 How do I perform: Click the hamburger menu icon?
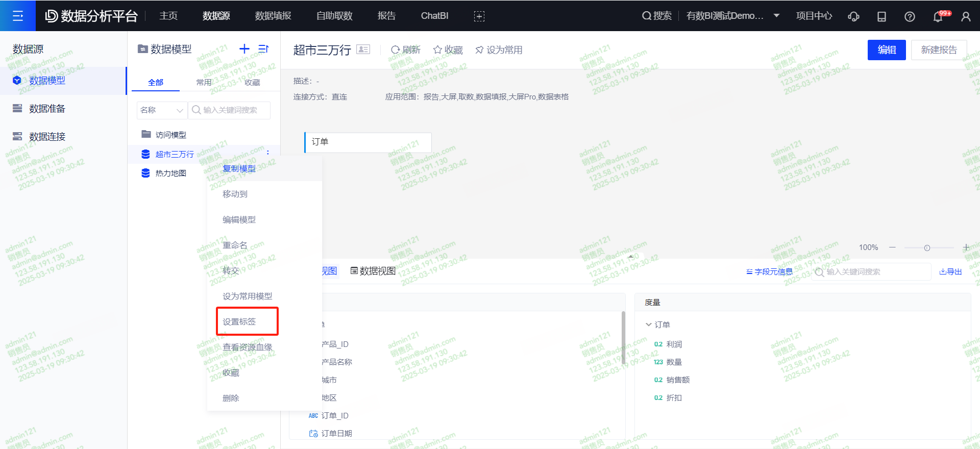point(18,16)
